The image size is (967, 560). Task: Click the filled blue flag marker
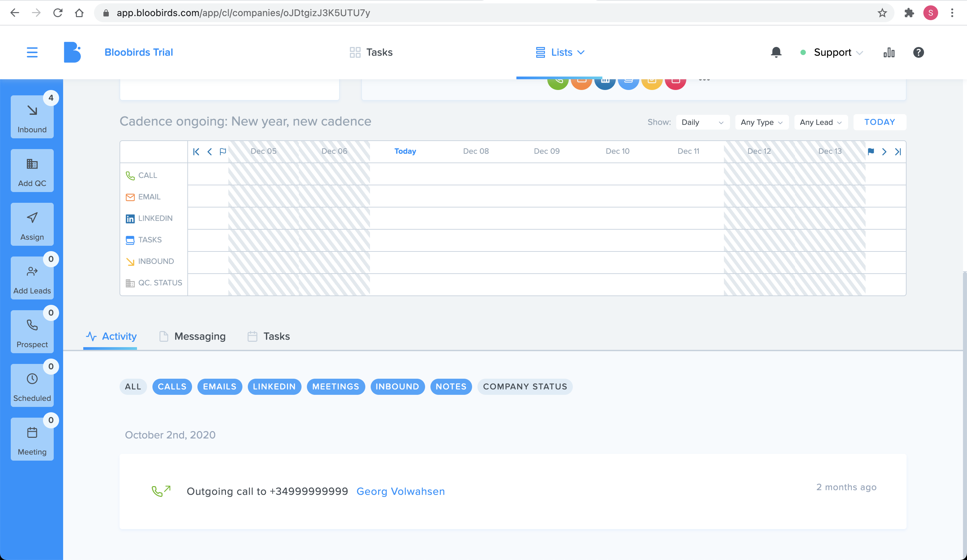[x=871, y=151]
